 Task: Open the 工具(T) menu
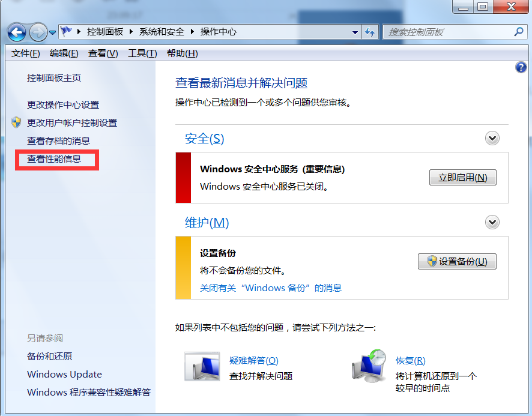(142, 53)
